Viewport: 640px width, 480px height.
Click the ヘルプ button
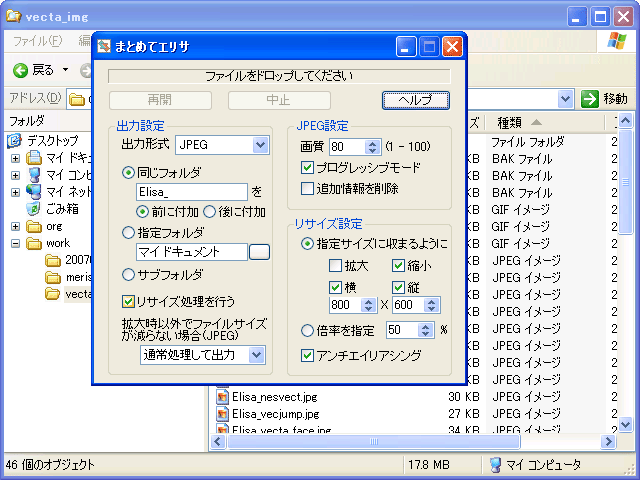coord(415,100)
